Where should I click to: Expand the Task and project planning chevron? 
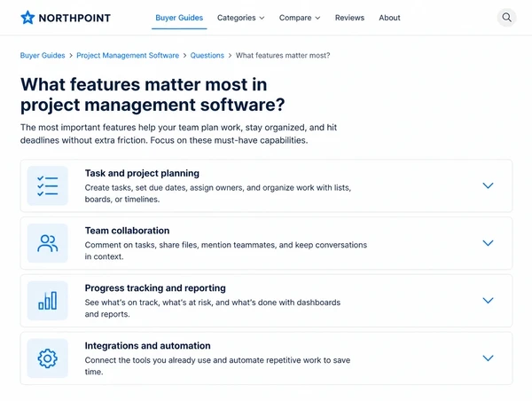click(x=488, y=185)
